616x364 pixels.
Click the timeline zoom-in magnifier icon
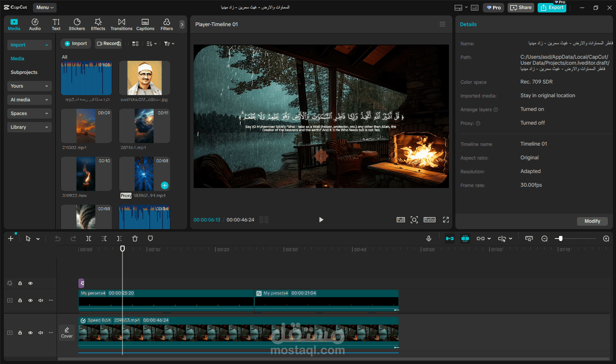click(606, 239)
